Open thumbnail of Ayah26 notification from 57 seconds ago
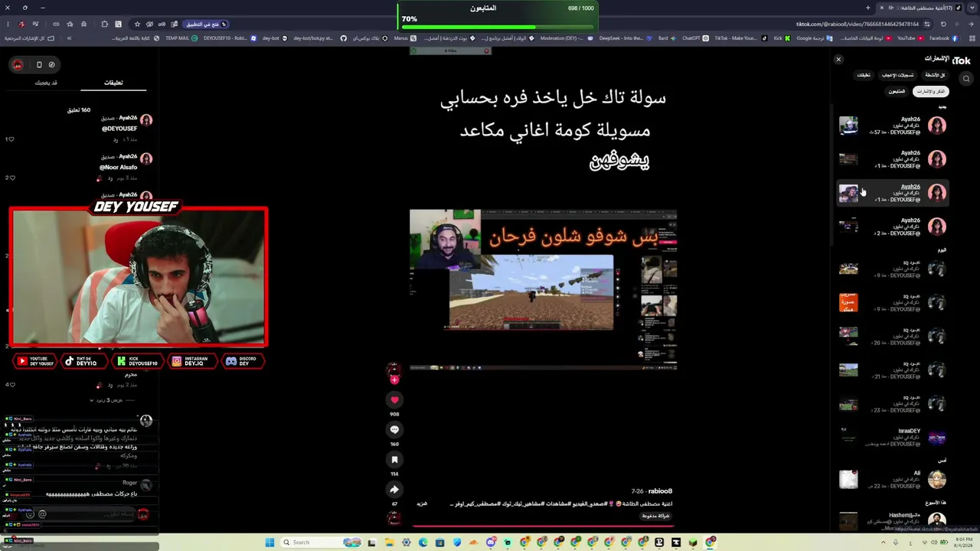Image resolution: width=980 pixels, height=551 pixels. pos(848,126)
